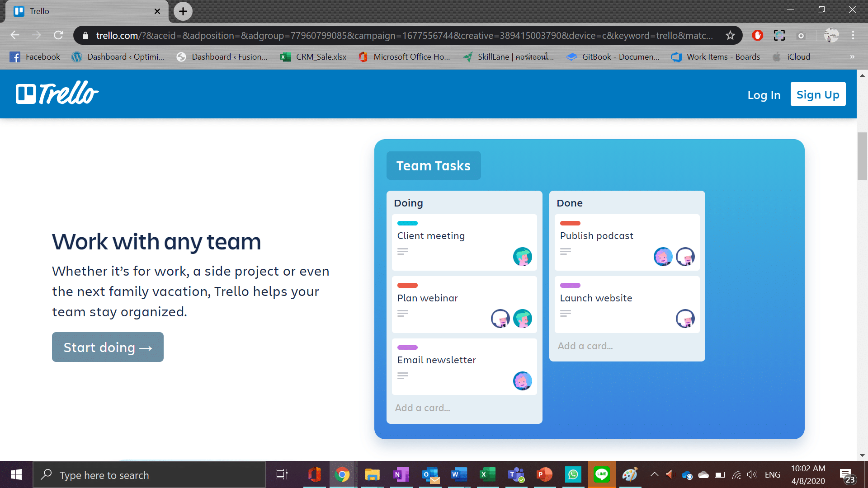
Task: Click the Email newsletter card
Action: tap(464, 366)
